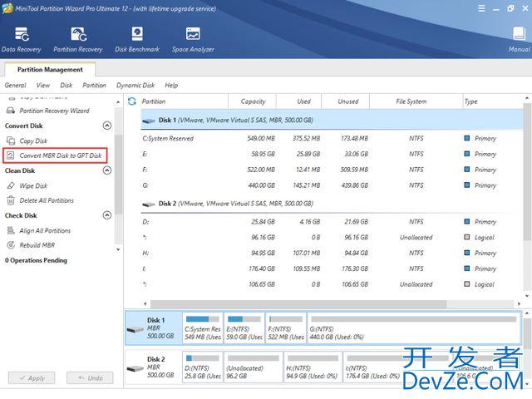This screenshot has height=399, width=532.
Task: Open the hamburger menu in title bar
Action: (481, 8)
